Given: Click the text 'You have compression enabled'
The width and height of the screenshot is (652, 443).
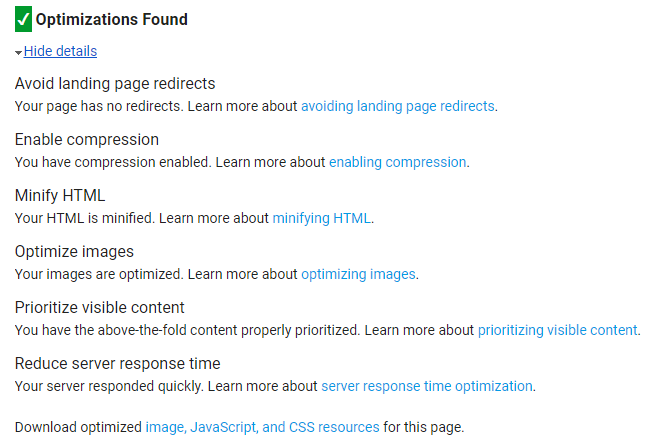Looking at the screenshot, I should (x=113, y=162).
